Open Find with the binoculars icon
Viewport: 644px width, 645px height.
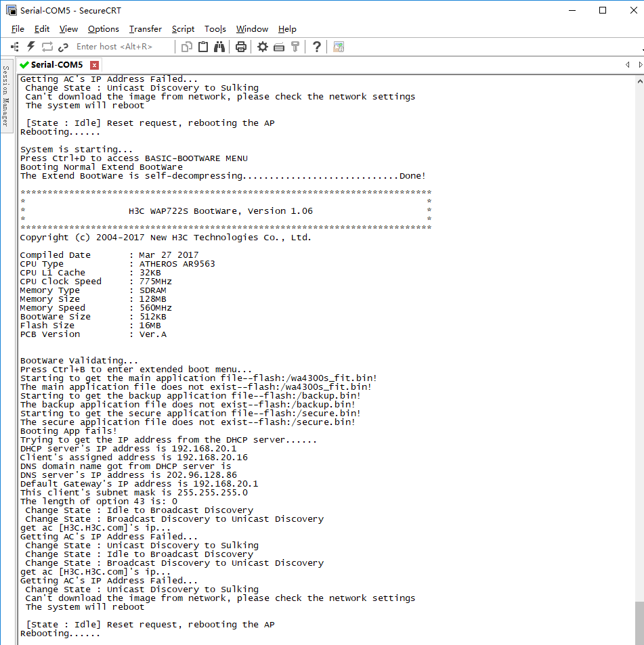tap(219, 47)
